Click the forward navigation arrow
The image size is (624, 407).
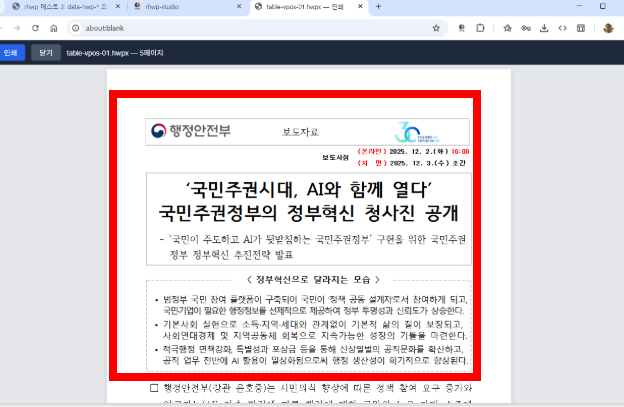(x=17, y=28)
